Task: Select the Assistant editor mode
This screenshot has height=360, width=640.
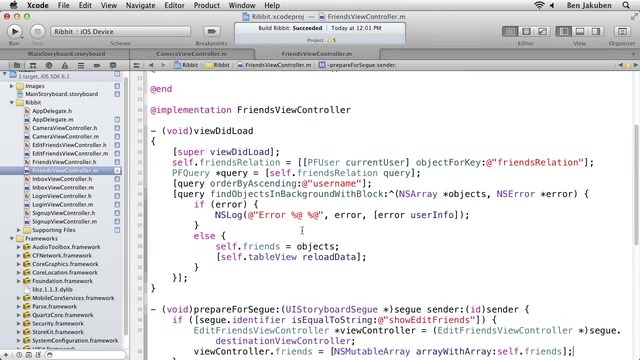Action: click(526, 31)
